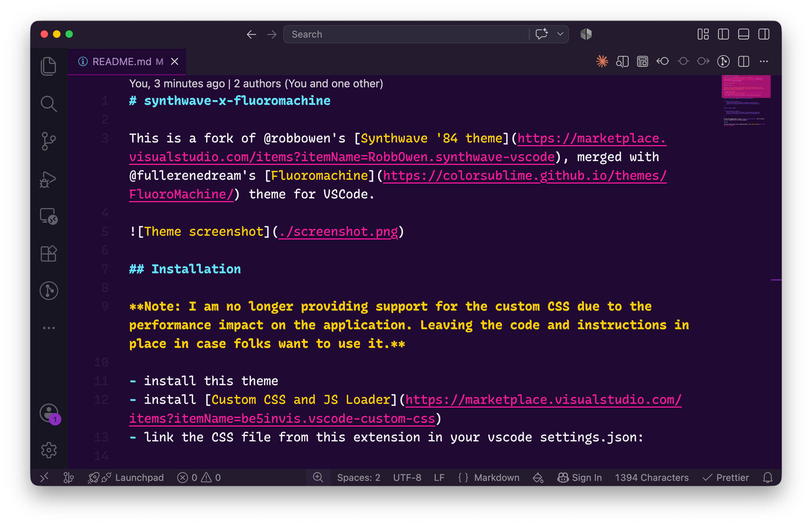This screenshot has height=526, width=812.
Task: Click the curly braces language status icon
Action: point(463,478)
